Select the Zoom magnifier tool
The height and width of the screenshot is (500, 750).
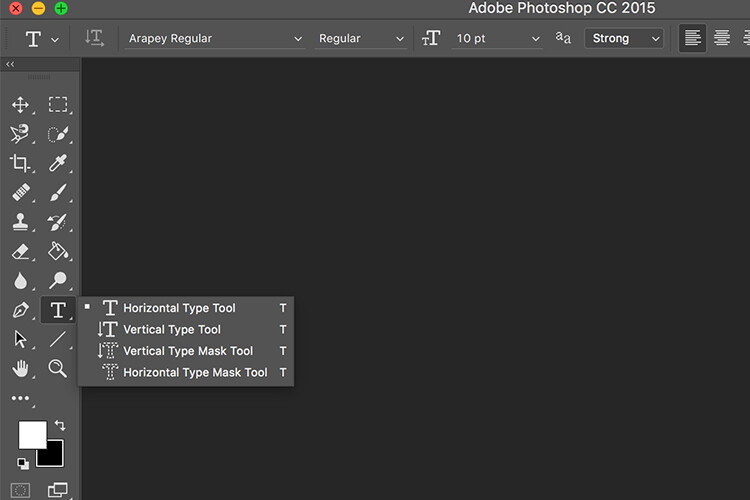coord(58,369)
